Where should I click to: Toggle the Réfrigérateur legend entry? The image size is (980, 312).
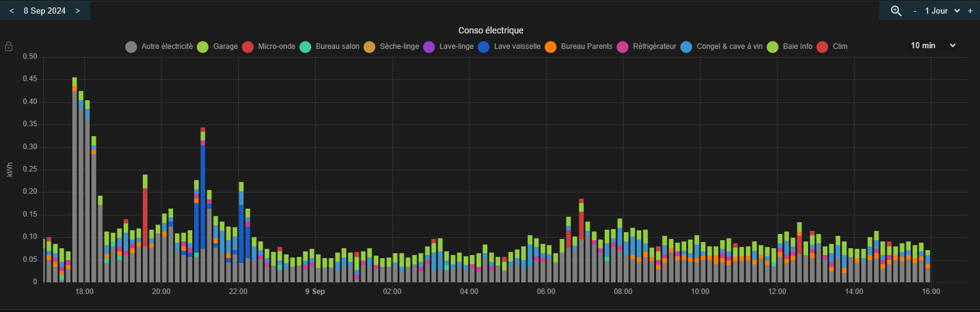pos(647,46)
